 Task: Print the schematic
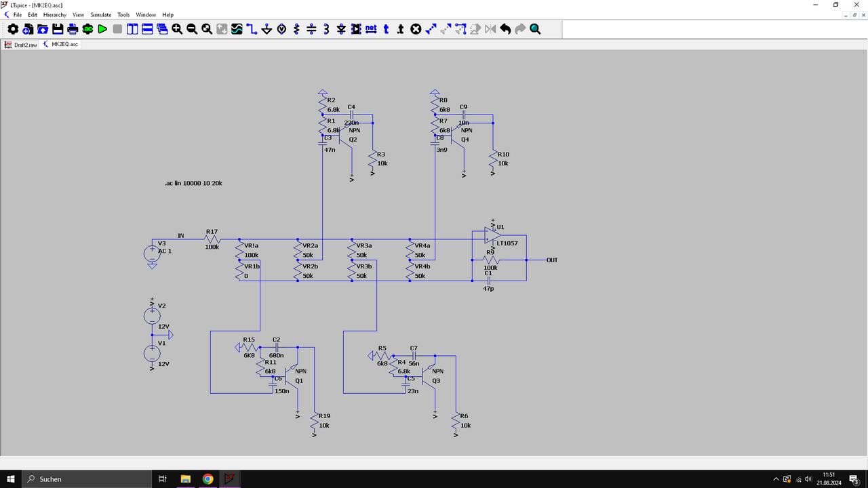[x=73, y=29]
